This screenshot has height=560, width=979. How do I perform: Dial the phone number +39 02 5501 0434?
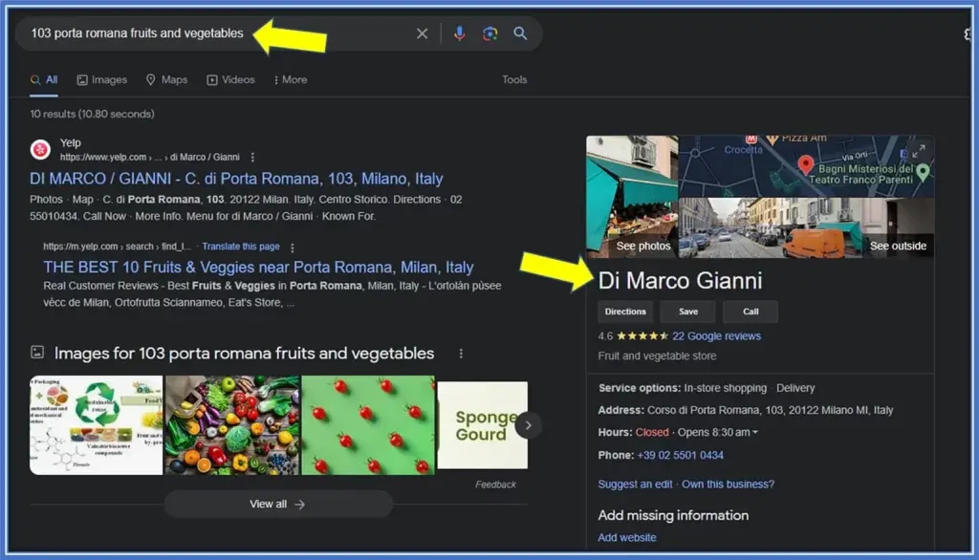(x=680, y=455)
